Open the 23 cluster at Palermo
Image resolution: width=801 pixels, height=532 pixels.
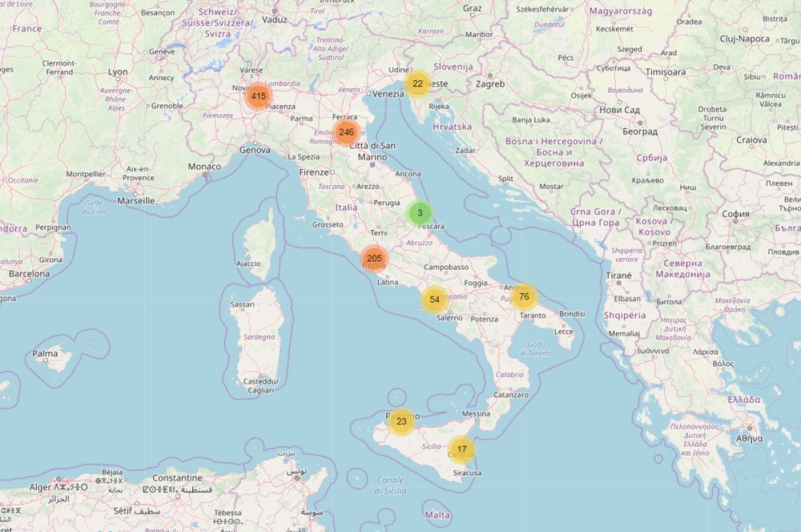point(401,421)
